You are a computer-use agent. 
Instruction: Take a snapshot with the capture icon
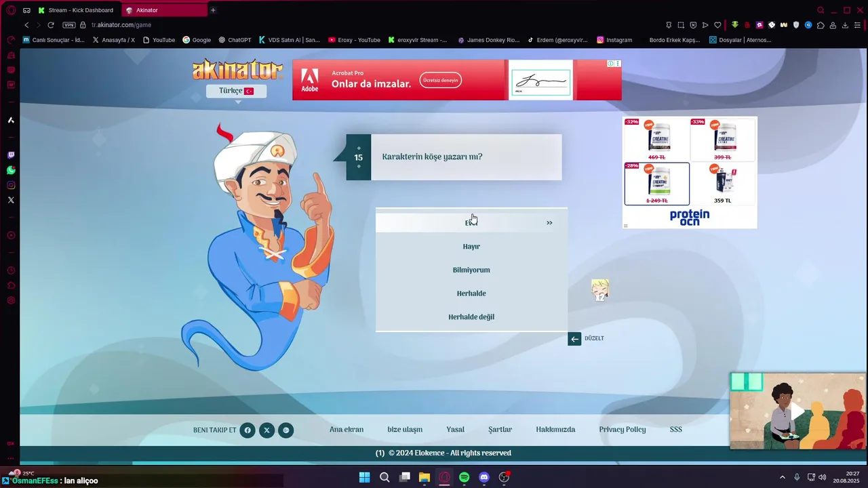681,25
